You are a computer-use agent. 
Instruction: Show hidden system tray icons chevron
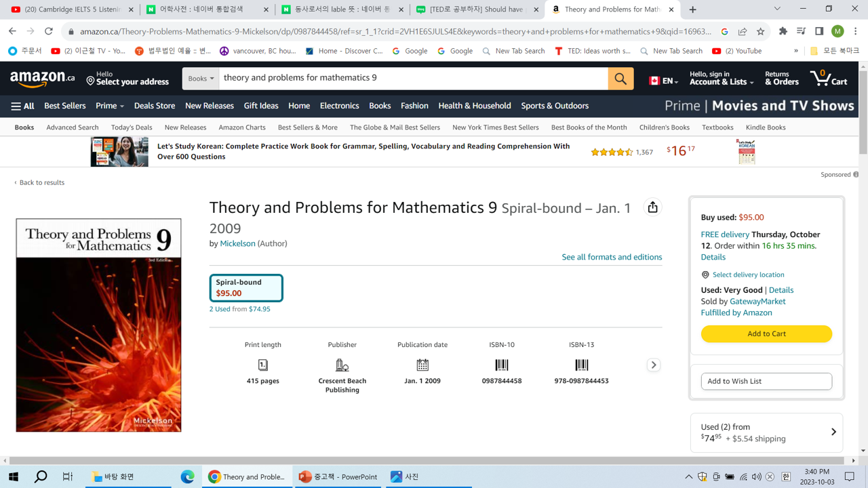pyautogui.click(x=688, y=476)
